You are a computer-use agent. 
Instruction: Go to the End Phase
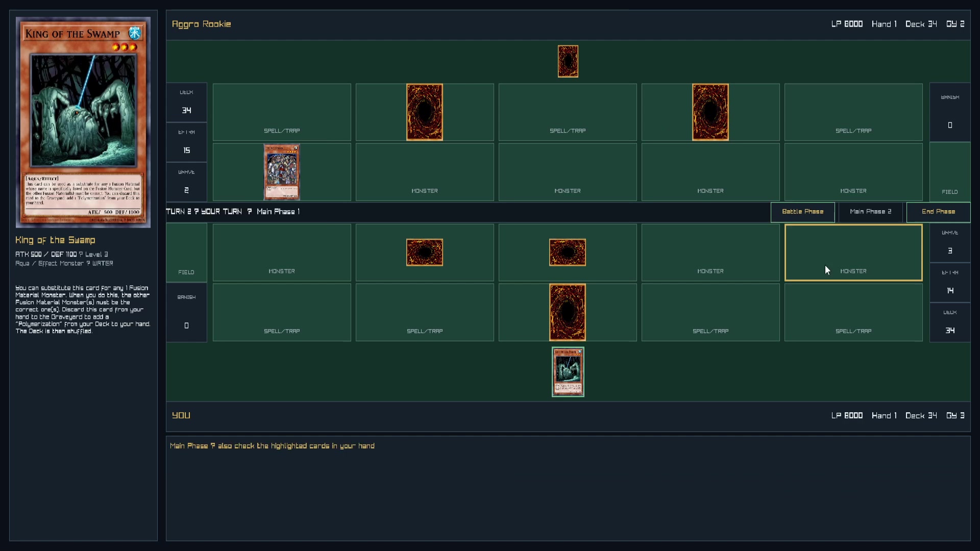(x=938, y=212)
